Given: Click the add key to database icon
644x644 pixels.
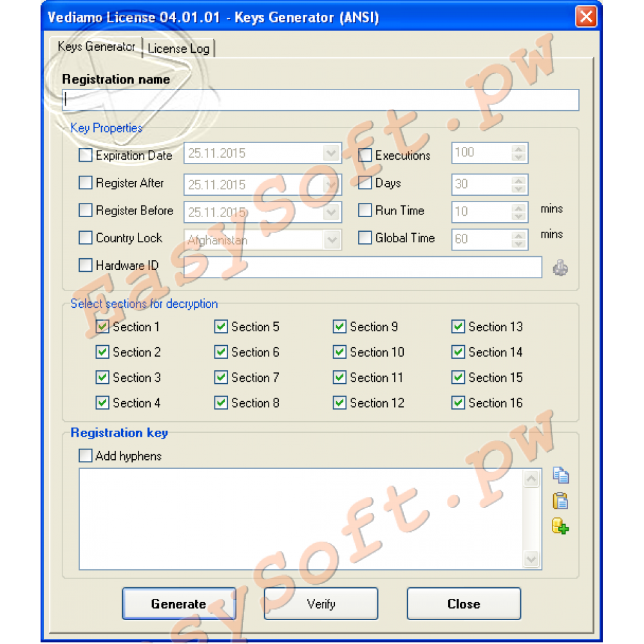Looking at the screenshot, I should pos(560,526).
